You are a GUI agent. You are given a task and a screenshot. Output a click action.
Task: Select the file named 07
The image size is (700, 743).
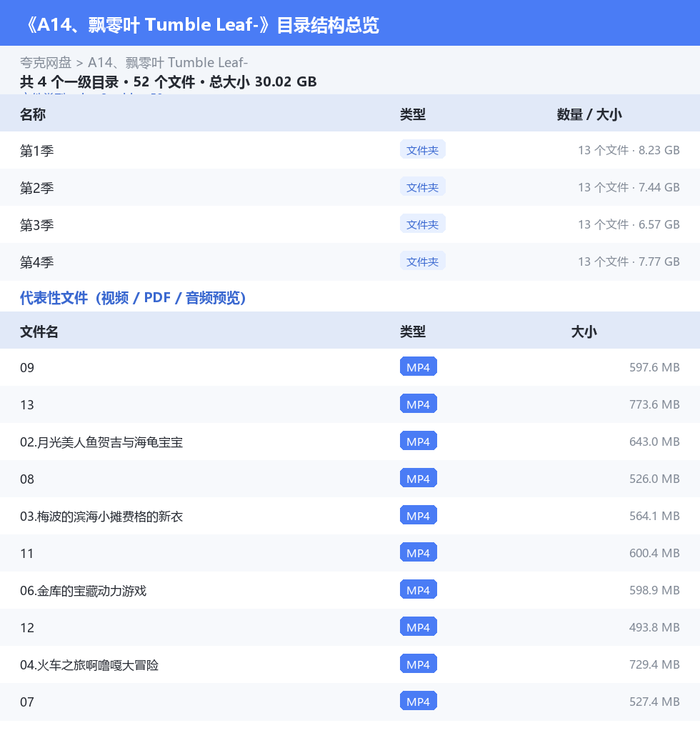27,702
